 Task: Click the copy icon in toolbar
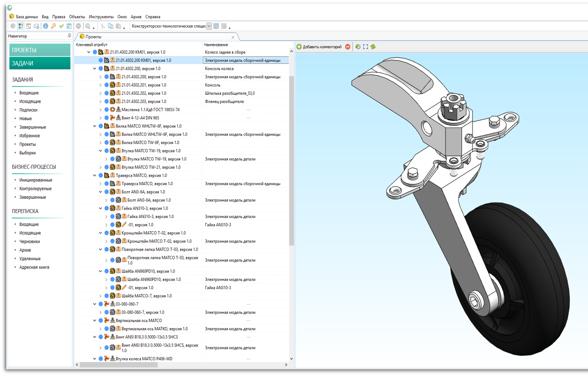click(111, 26)
